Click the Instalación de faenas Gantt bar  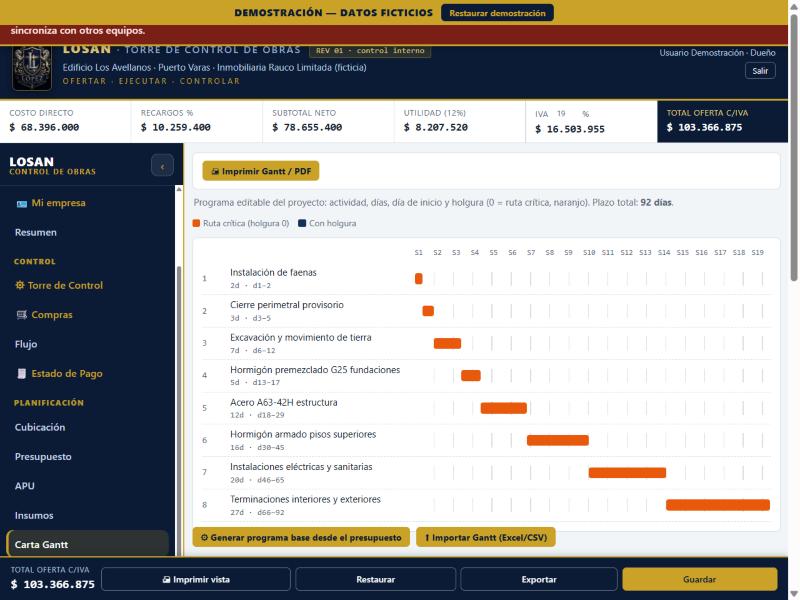click(418, 279)
